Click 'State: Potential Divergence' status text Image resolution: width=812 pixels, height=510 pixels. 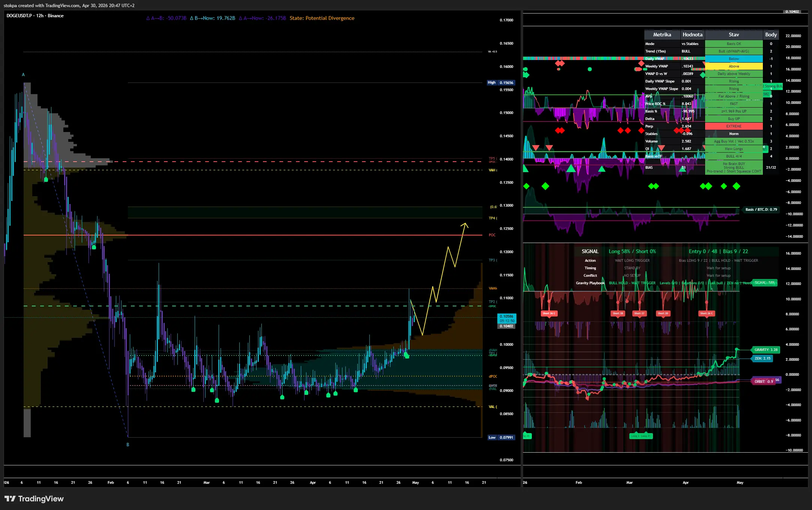point(322,18)
